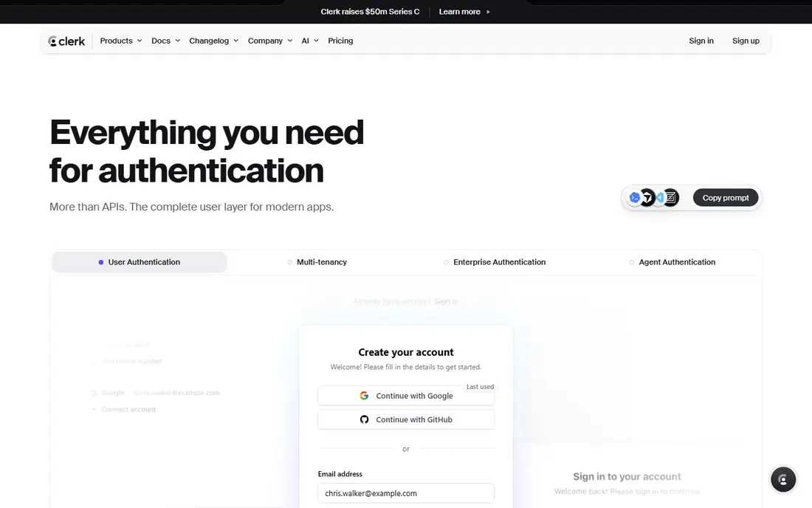Image resolution: width=812 pixels, height=508 pixels.
Task: Click the Zed editor icon
Action: pos(670,197)
